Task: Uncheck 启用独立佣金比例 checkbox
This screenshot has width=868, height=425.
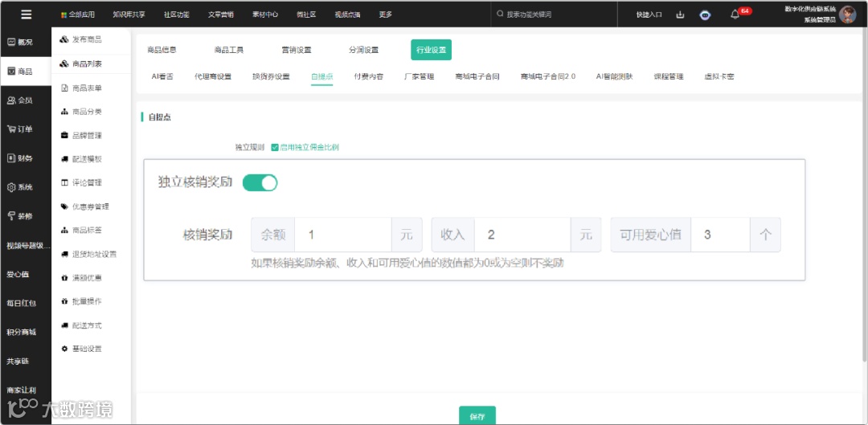Action: tap(275, 147)
